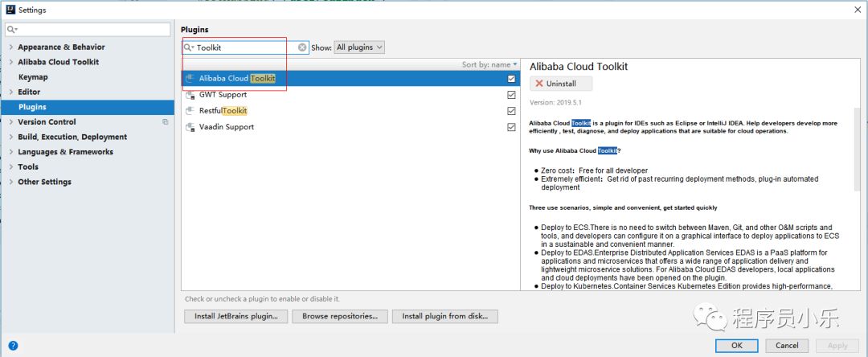Click the IntelliJ icon in title bar
The width and height of the screenshot is (868, 357).
point(10,10)
